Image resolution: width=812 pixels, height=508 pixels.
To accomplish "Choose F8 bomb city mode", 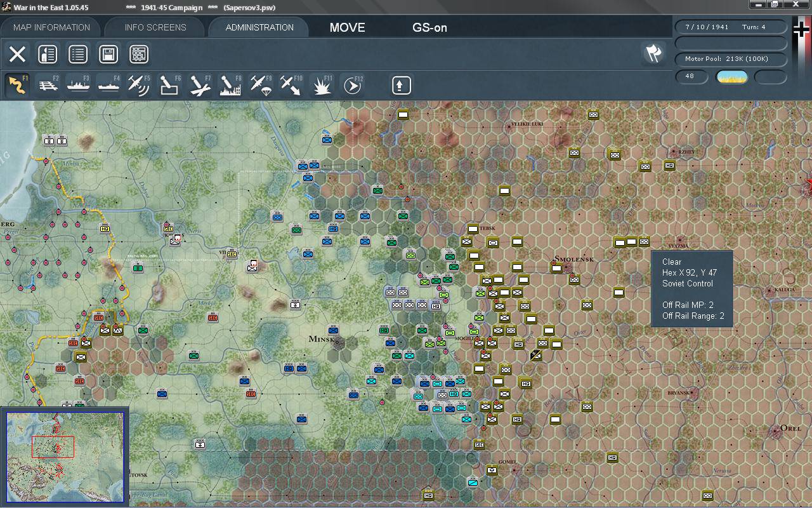I will pyautogui.click(x=230, y=85).
